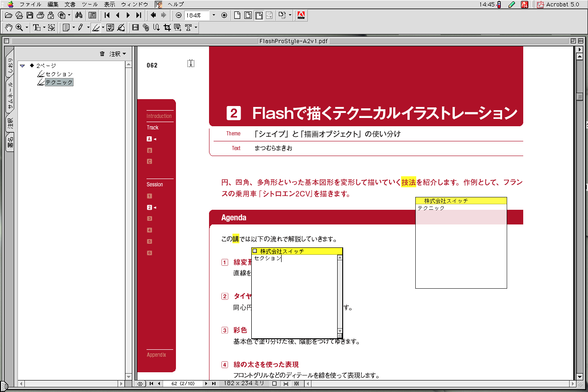Select the Pencil tool
Screen dimensions: 588x392
(x=80, y=28)
